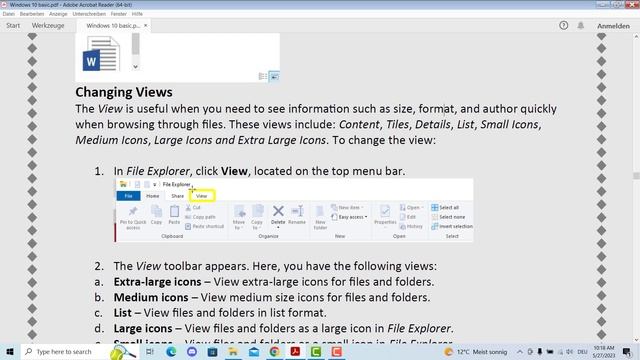
Task: Open the Hilfe menu
Action: tap(137, 14)
